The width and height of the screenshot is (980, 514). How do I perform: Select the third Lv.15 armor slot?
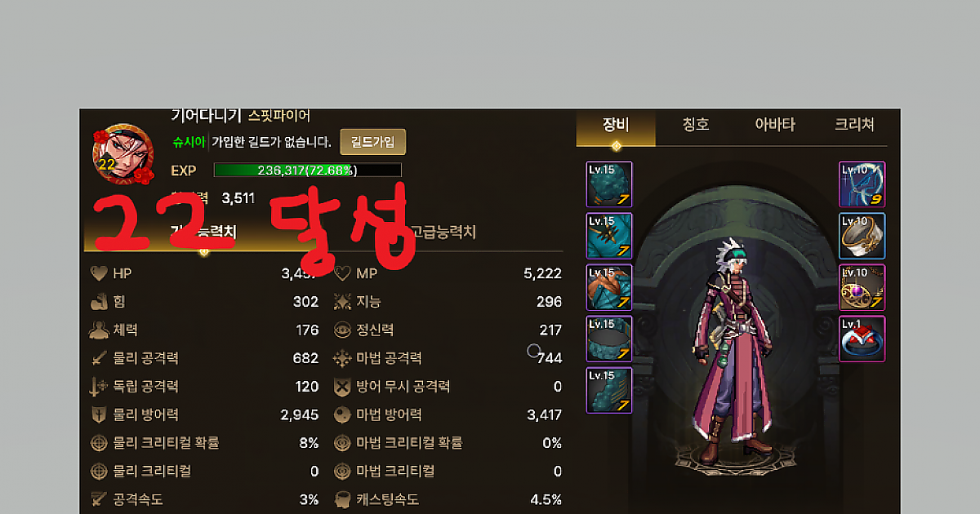point(609,287)
